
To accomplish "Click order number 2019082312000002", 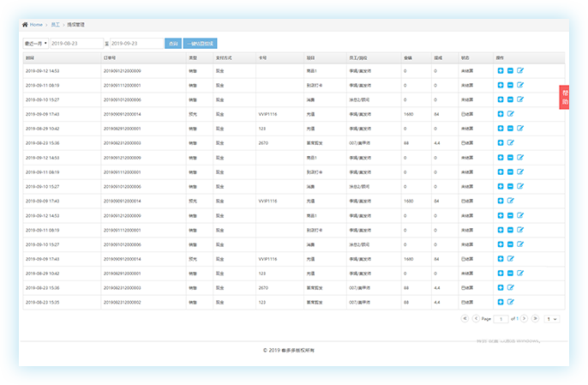I will [123, 302].
